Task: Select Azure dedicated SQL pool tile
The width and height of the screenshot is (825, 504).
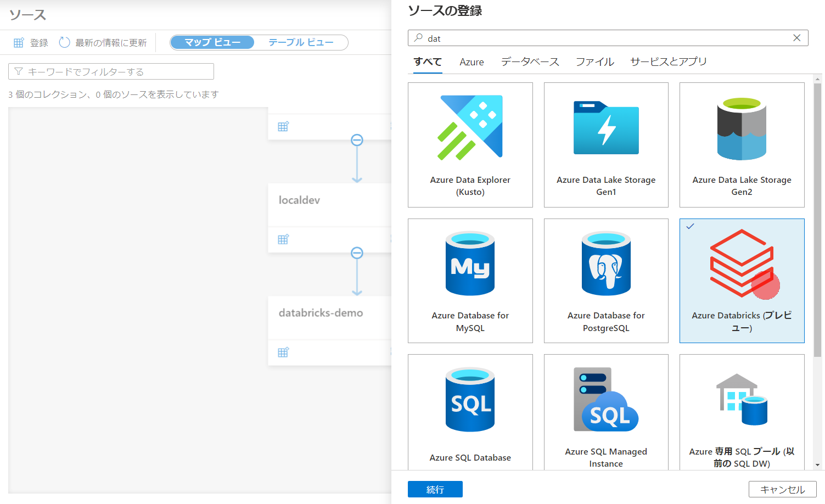Action: (742, 412)
